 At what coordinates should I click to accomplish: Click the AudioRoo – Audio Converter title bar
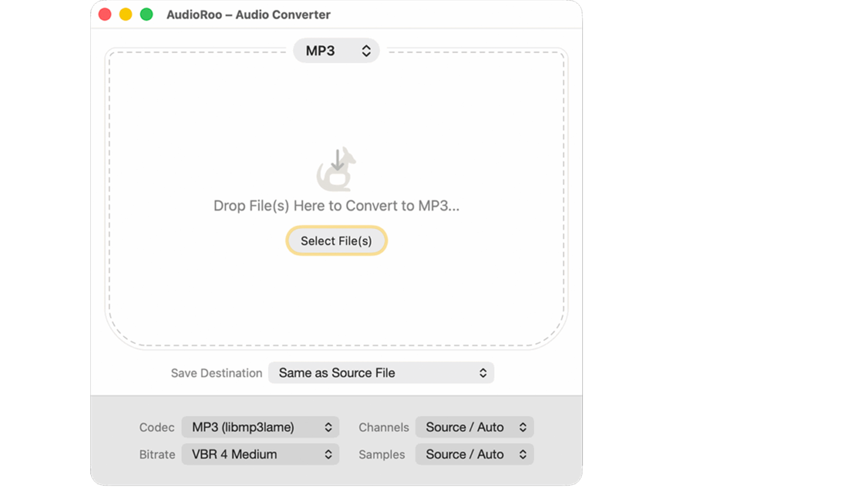[x=248, y=14]
